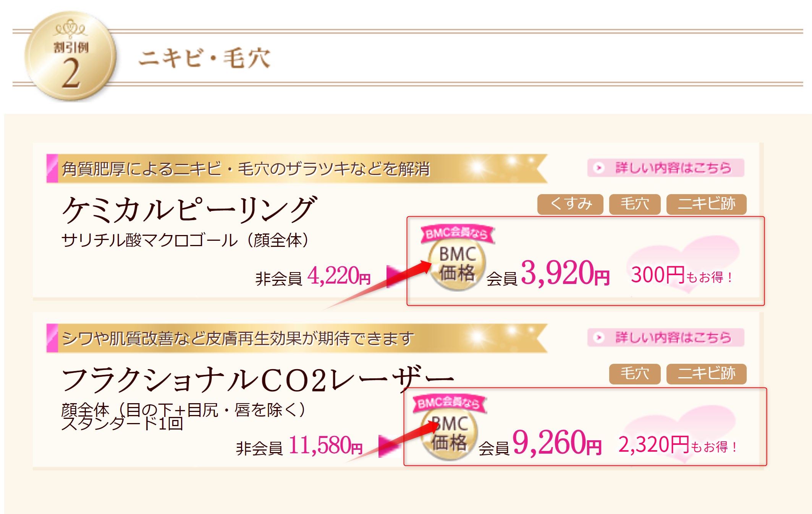Click the ニキビ・毛穴 section heading
The height and width of the screenshot is (514, 812).
(205, 58)
